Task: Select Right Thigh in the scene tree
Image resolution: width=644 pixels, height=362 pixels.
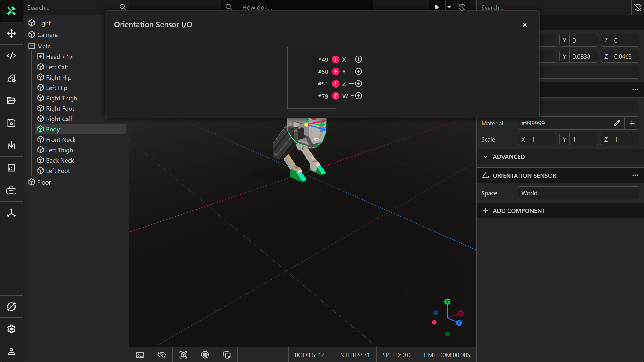Action: [x=61, y=98]
